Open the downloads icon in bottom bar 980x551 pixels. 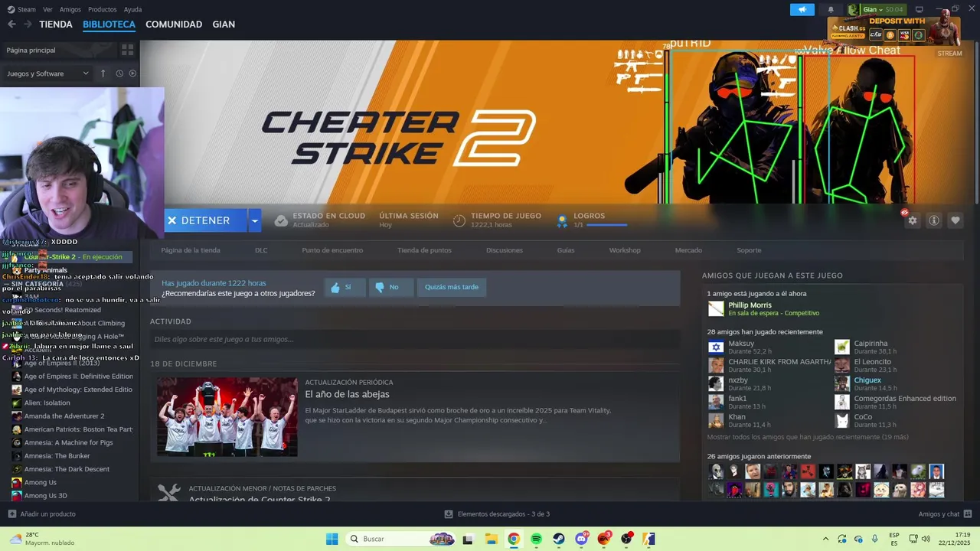coord(449,514)
